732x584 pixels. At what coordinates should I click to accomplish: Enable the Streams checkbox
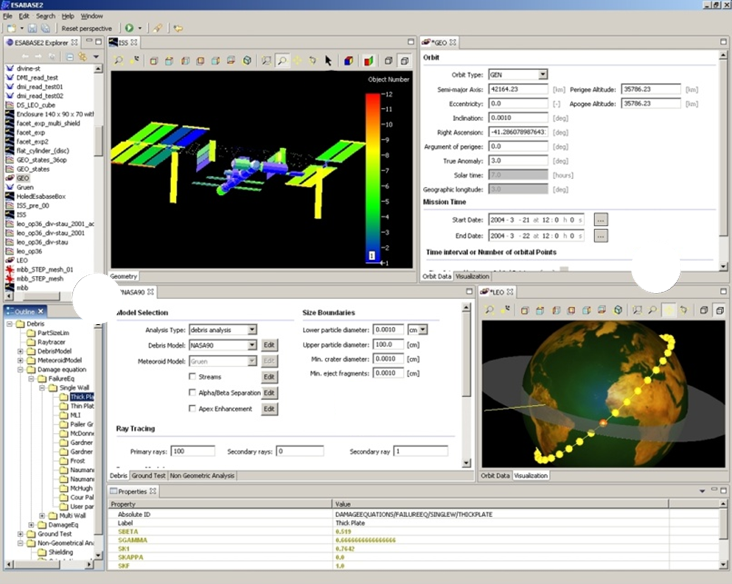click(192, 376)
